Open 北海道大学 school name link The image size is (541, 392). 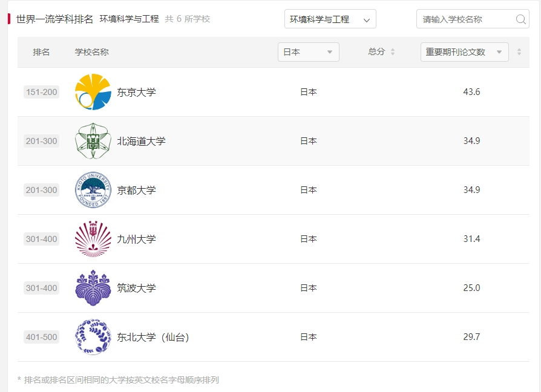141,141
